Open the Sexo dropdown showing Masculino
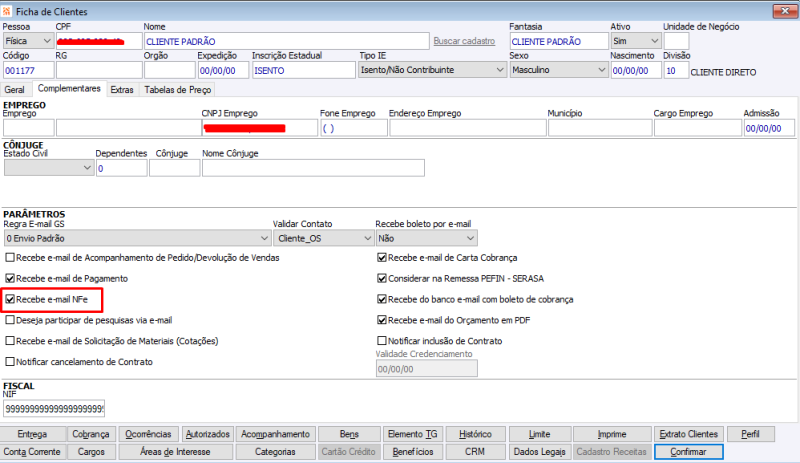 [x=559, y=70]
